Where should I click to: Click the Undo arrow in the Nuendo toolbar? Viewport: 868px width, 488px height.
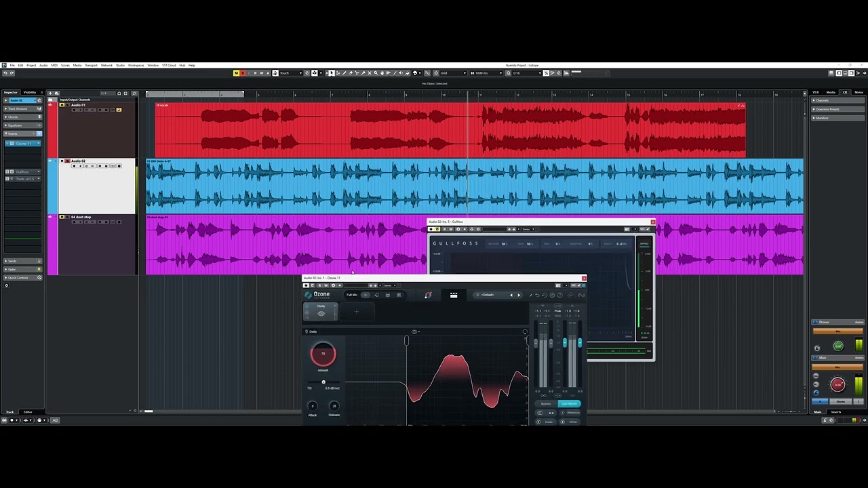tap(4, 73)
